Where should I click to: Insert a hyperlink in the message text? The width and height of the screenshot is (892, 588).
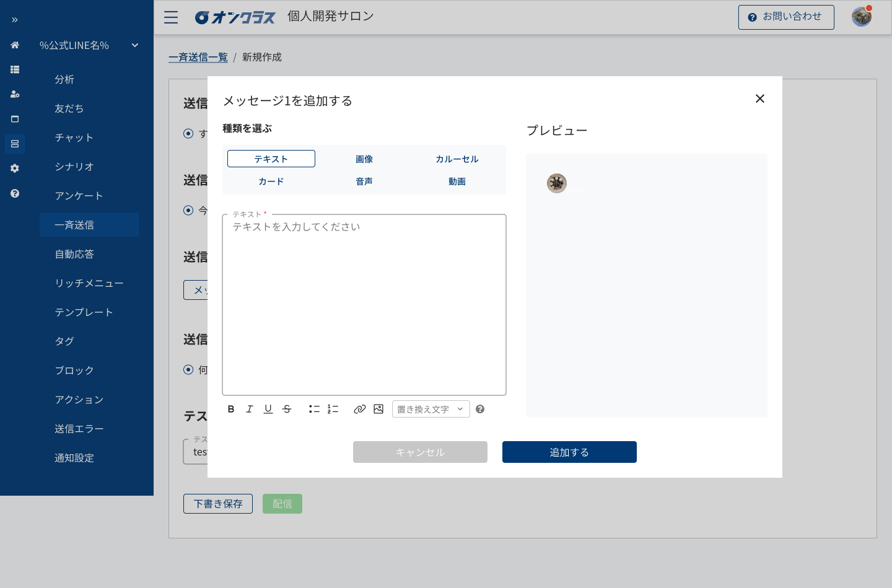coord(360,409)
